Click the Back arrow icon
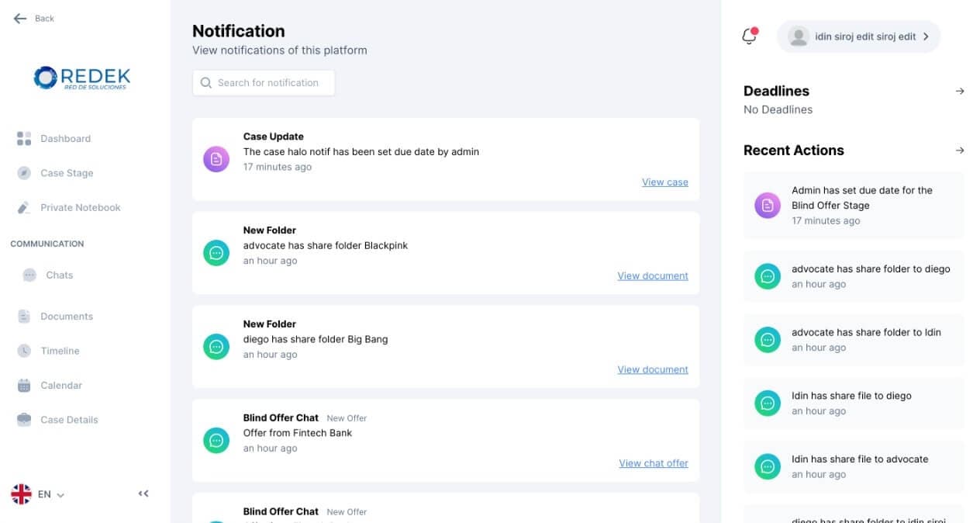The height and width of the screenshot is (523, 980). tap(20, 19)
